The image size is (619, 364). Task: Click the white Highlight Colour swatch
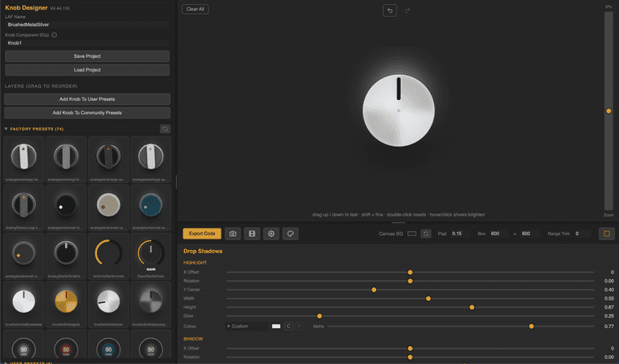click(x=276, y=326)
